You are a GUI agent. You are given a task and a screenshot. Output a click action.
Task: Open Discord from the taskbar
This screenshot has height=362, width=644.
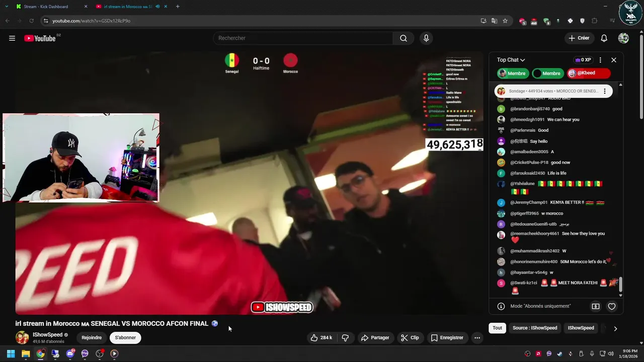pyautogui.click(x=70, y=353)
